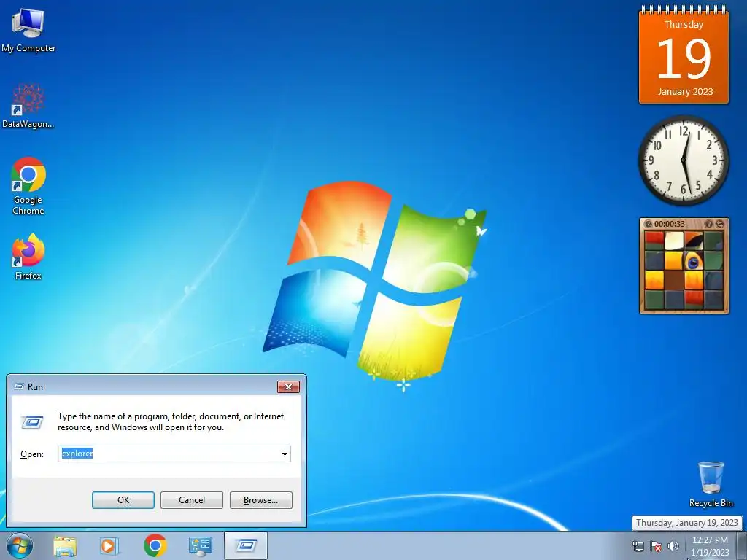This screenshot has height=560, width=747.
Task: Close the Run dialog window
Action: pyautogui.click(x=288, y=386)
